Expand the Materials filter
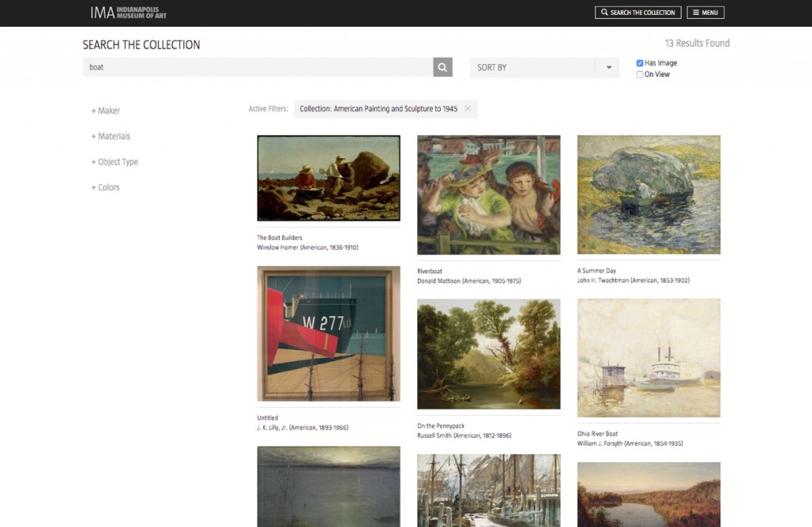812x527 pixels. (111, 137)
